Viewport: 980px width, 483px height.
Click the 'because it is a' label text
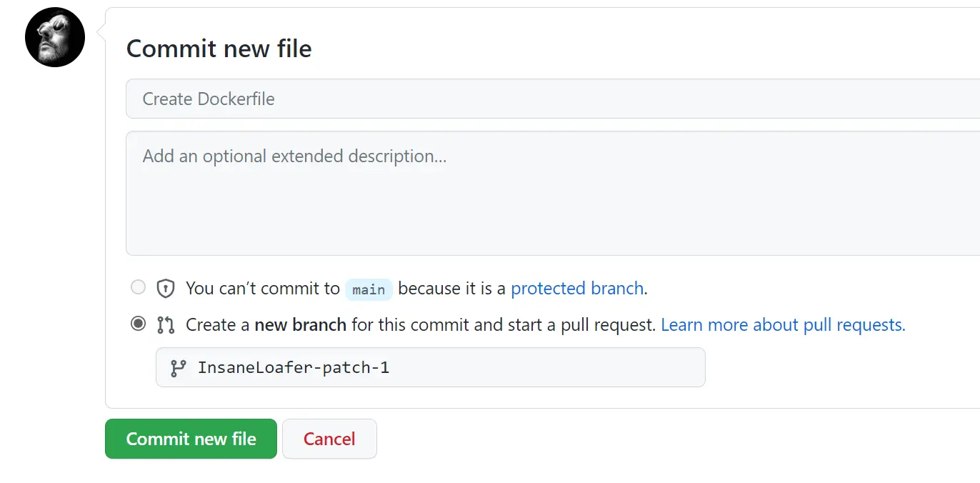(x=451, y=289)
